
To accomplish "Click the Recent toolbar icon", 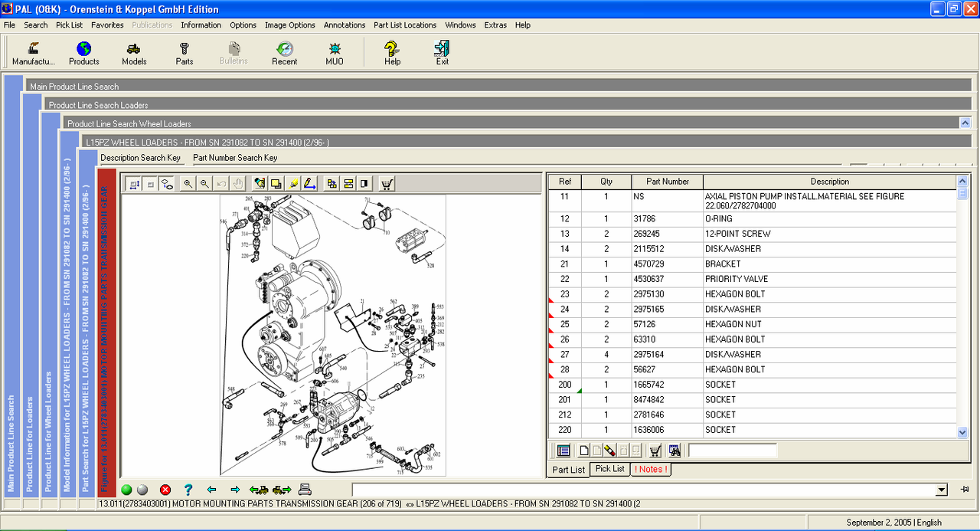I will click(284, 54).
